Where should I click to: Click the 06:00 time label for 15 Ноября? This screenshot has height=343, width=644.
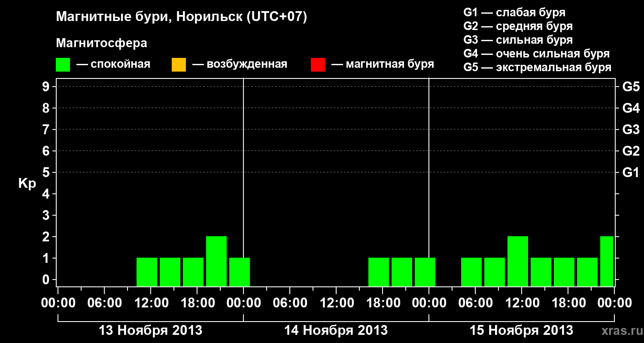[476, 303]
